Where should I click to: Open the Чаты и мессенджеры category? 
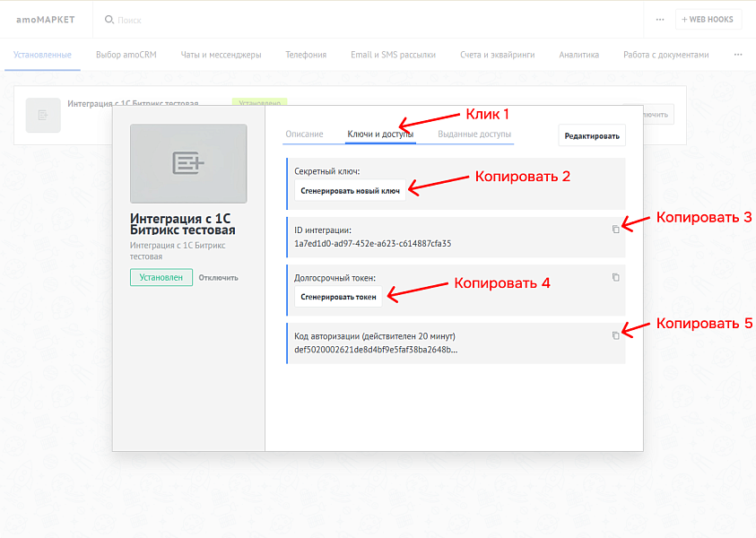(x=221, y=55)
